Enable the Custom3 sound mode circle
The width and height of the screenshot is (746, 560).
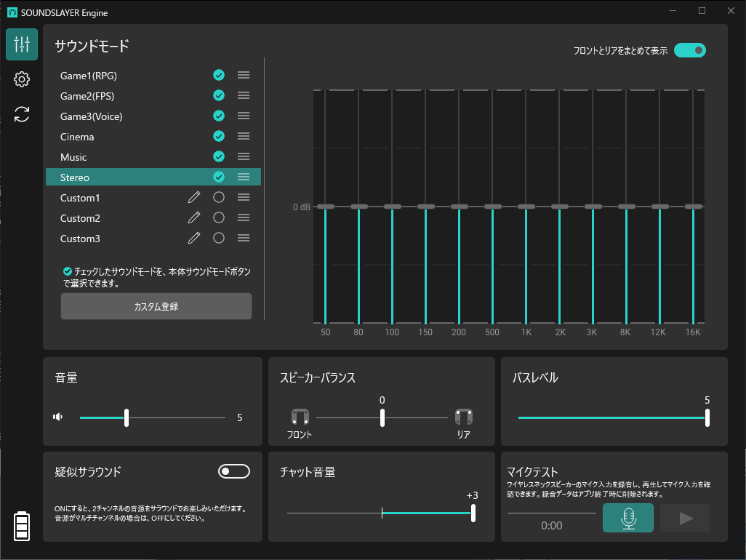(219, 238)
